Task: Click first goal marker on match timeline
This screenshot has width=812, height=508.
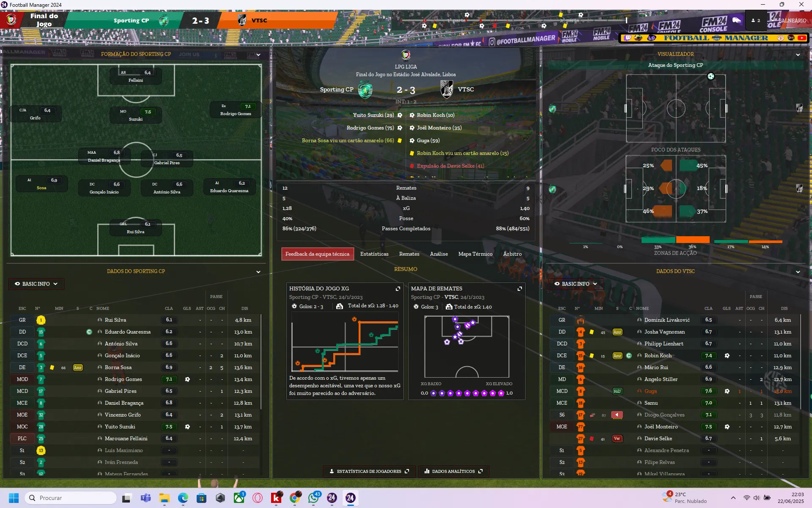Action: [x=424, y=26]
